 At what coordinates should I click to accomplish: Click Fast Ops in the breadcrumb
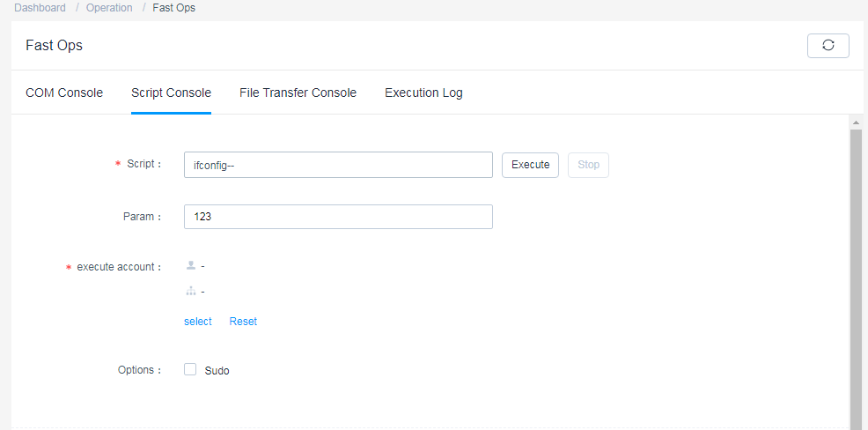coord(173,8)
